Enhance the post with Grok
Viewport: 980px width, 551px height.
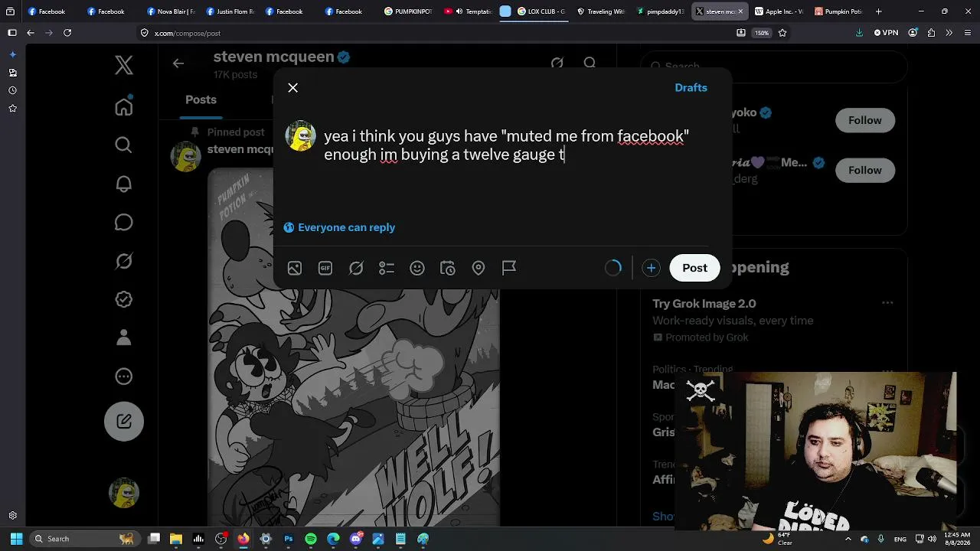pyautogui.click(x=356, y=268)
